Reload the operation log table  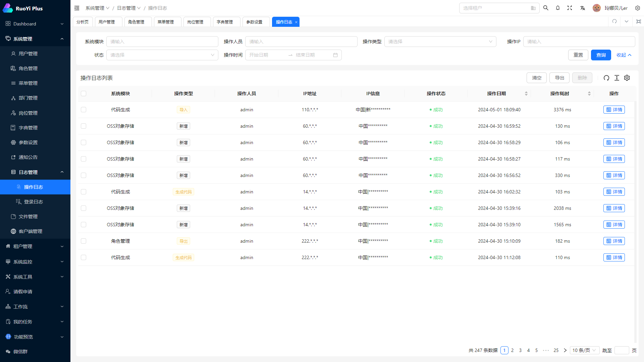pyautogui.click(x=606, y=78)
